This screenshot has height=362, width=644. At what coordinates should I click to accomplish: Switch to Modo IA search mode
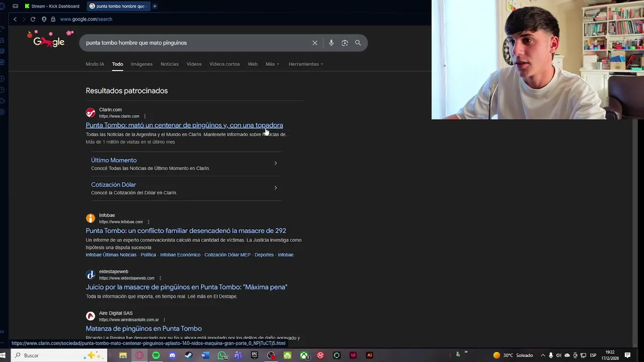95,64
